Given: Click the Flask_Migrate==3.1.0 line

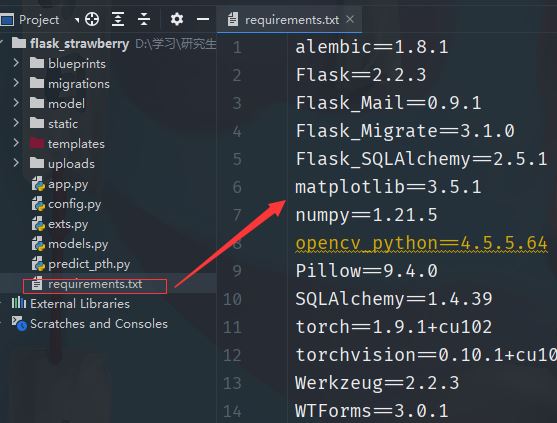Looking at the screenshot, I should [x=405, y=131].
